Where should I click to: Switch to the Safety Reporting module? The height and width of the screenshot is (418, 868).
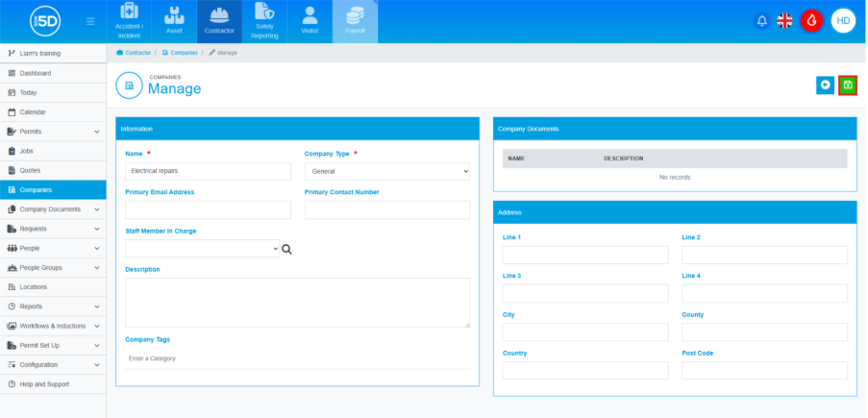click(264, 21)
